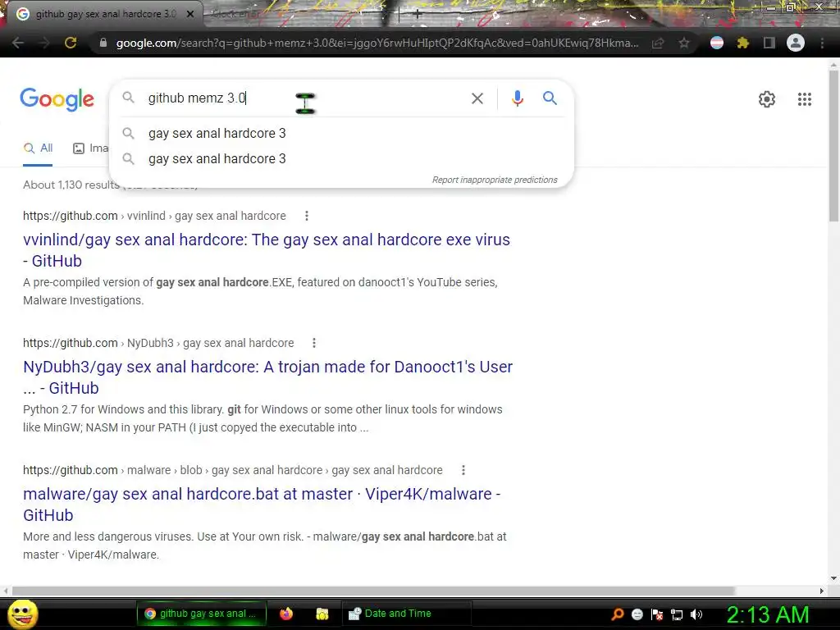Switch to the Images results tab
The height and width of the screenshot is (630, 840).
pos(90,148)
